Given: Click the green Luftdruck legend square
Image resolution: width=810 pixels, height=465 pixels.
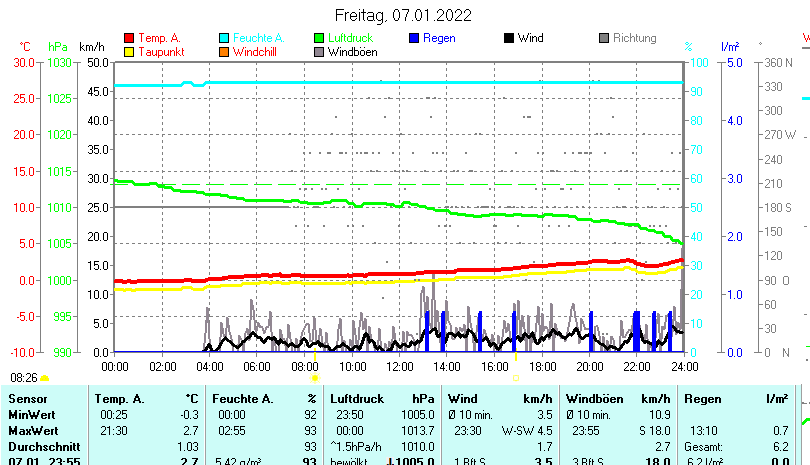Looking at the screenshot, I should 319,38.
